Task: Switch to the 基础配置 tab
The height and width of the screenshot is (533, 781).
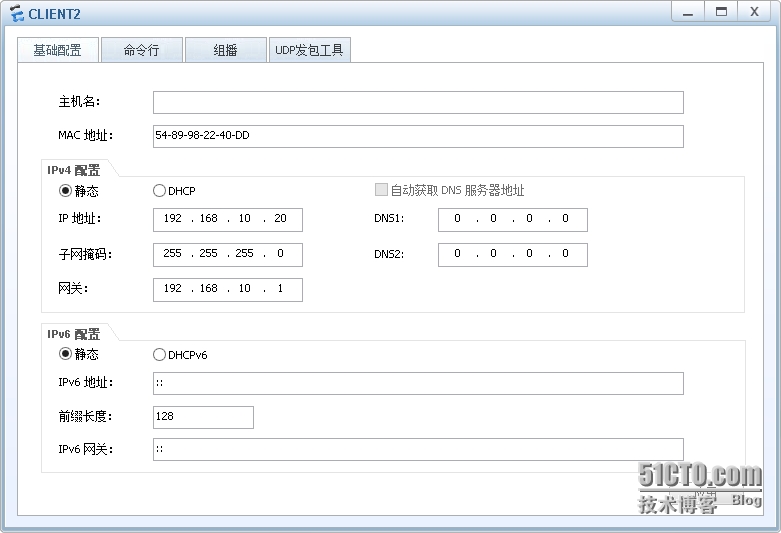Action: pos(58,50)
